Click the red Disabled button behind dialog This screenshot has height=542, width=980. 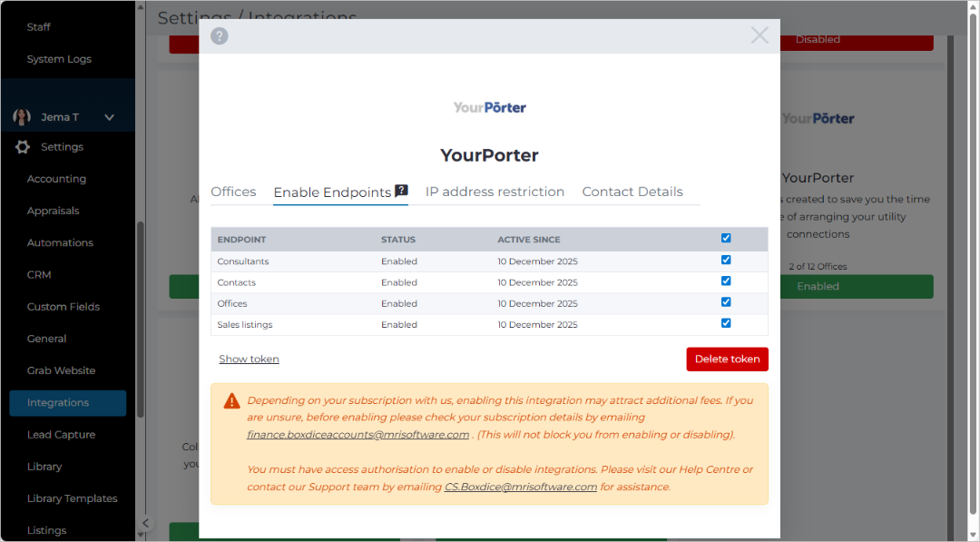(x=857, y=42)
